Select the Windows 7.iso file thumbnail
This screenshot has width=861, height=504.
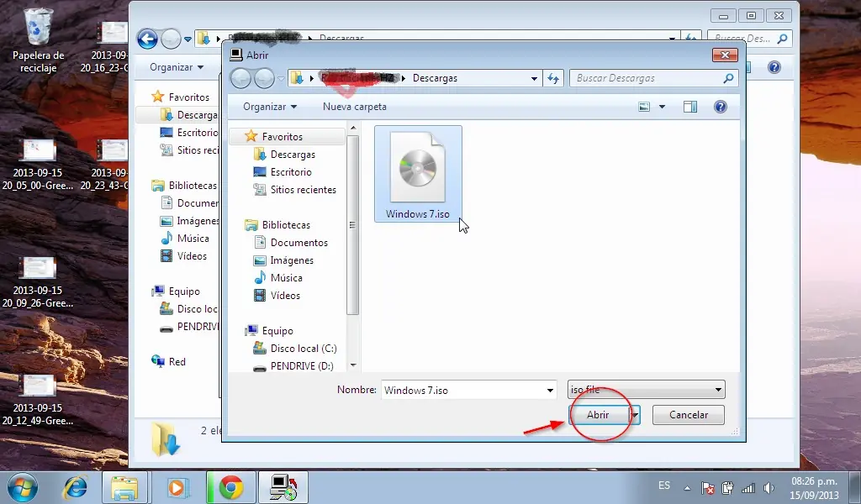(418, 173)
